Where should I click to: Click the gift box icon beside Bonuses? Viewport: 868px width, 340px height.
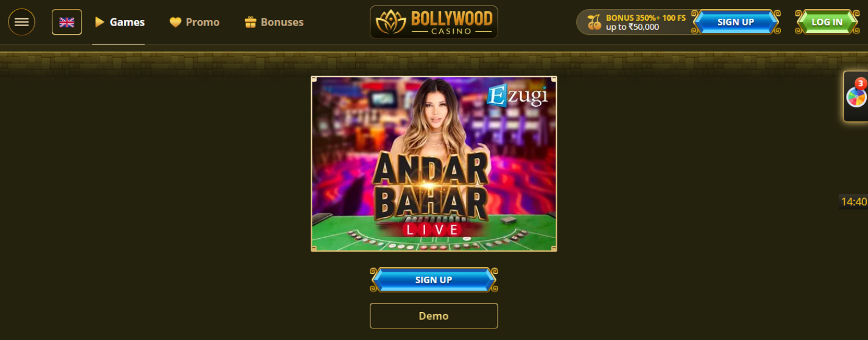coord(250,22)
